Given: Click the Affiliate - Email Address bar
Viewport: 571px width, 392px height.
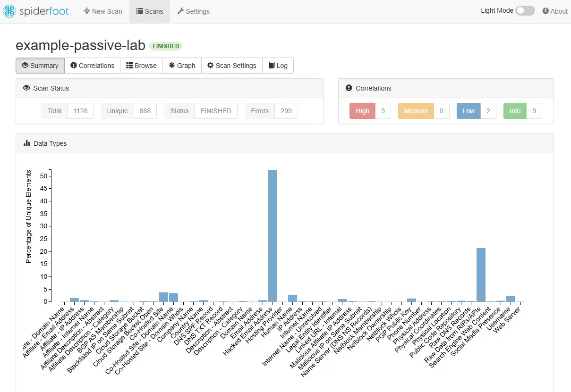Looking at the screenshot, I should (x=74, y=300).
